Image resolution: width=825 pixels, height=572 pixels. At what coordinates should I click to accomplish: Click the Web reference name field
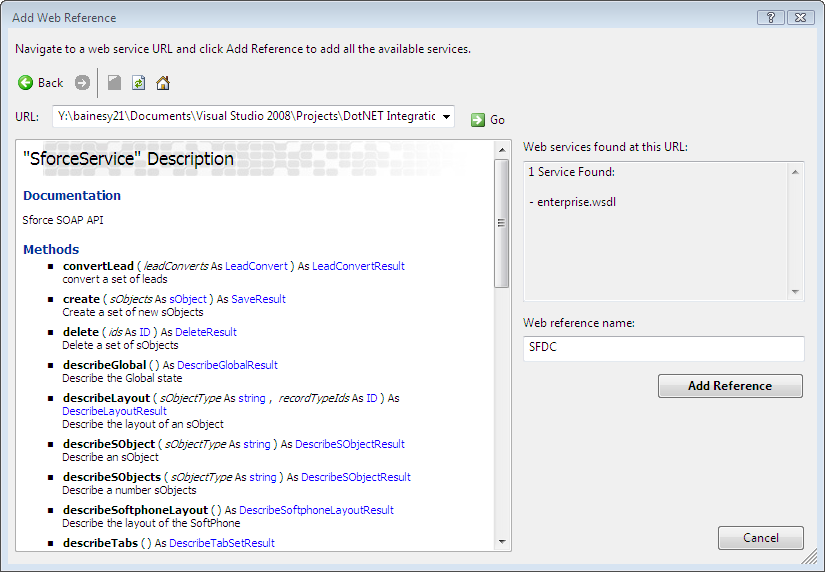click(663, 348)
